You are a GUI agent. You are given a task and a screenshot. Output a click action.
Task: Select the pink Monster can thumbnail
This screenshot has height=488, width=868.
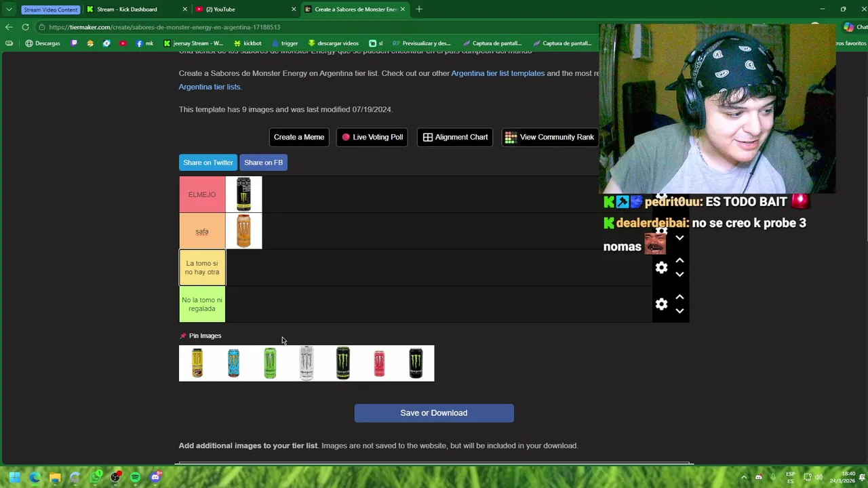[x=379, y=363]
